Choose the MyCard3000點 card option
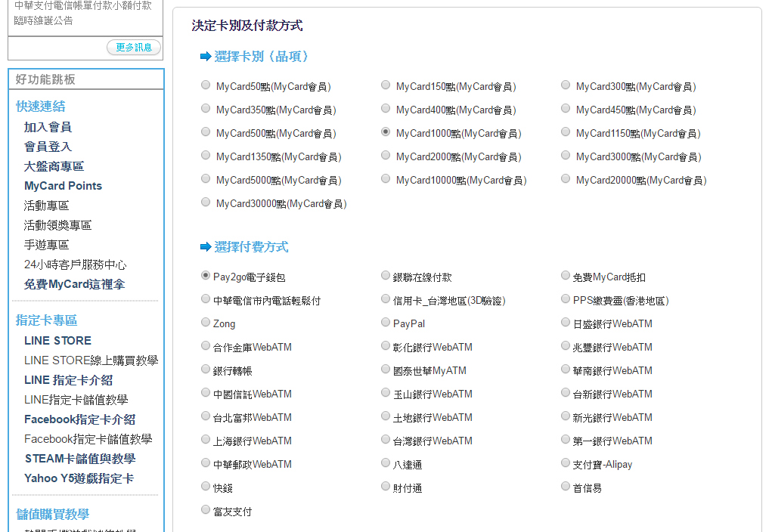This screenshot has width=772, height=532. point(566,156)
